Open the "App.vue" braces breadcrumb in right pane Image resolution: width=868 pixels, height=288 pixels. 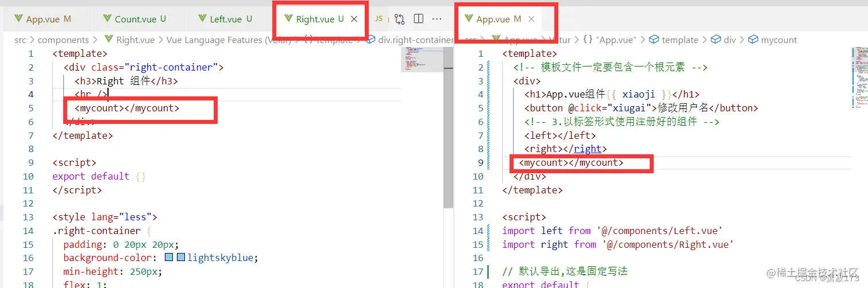615,40
